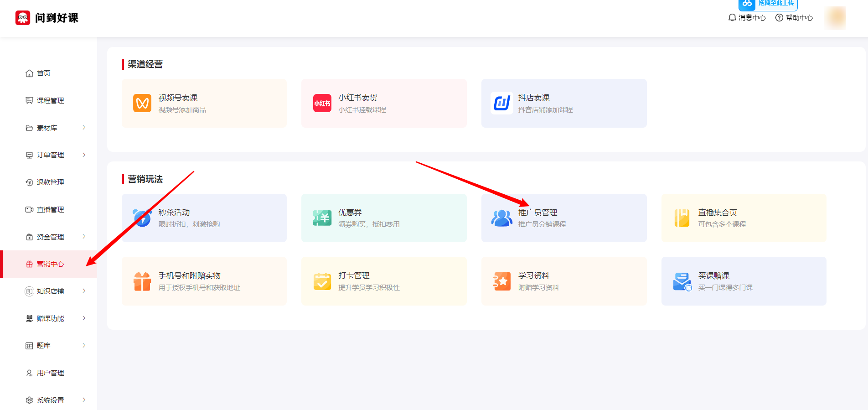The image size is (868, 410).
Task: Click the 优惠券 coupon icon
Action: click(x=322, y=218)
